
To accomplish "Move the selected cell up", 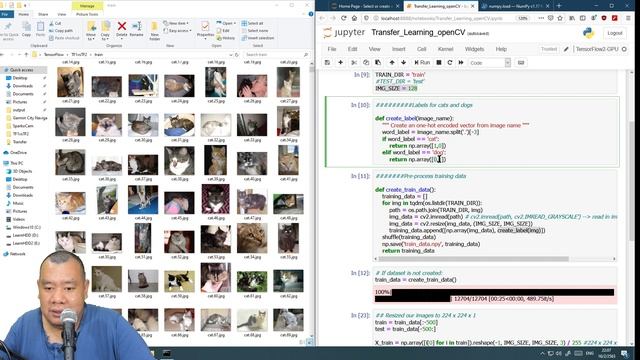I will (x=392, y=63).
